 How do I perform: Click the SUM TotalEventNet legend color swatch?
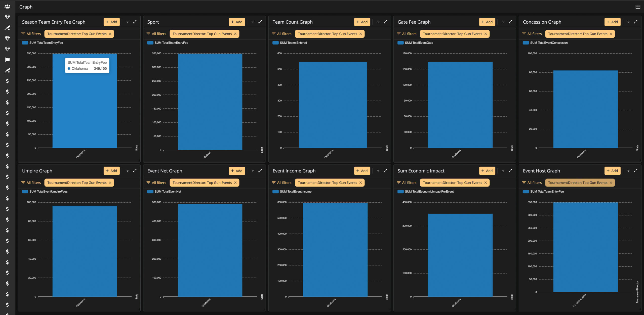click(x=150, y=192)
